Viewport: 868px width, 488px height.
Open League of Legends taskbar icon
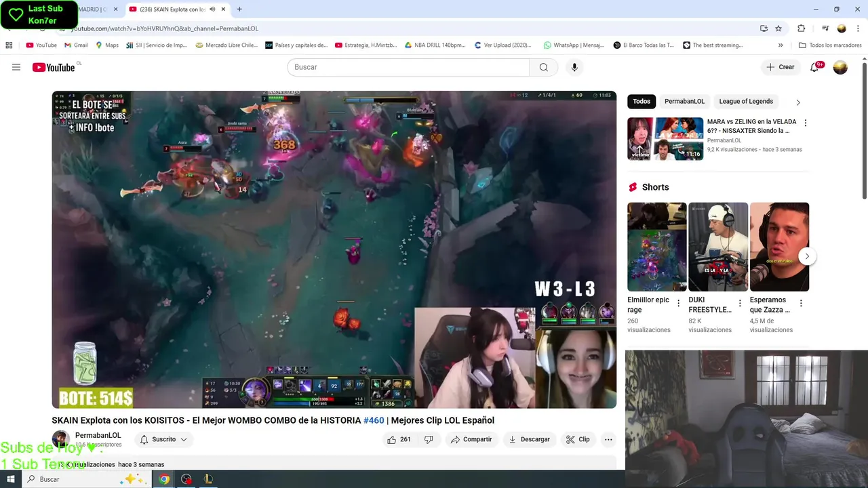pyautogui.click(x=208, y=479)
